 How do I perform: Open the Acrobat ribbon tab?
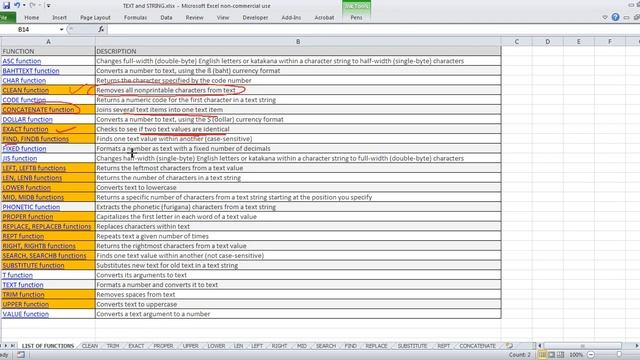[x=324, y=18]
